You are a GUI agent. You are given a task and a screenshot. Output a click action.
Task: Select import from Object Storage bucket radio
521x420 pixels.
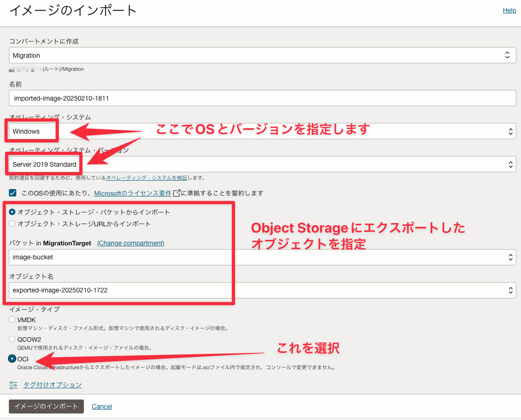pos(12,212)
